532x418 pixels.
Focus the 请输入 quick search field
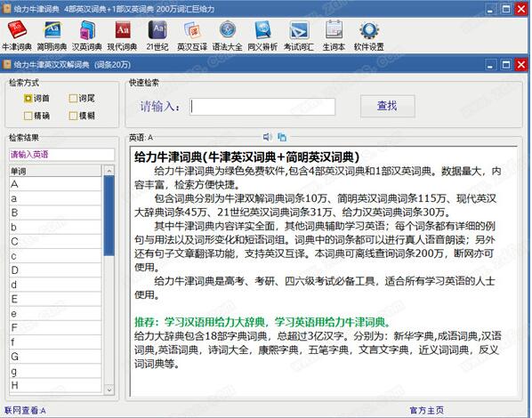pyautogui.click(x=262, y=107)
